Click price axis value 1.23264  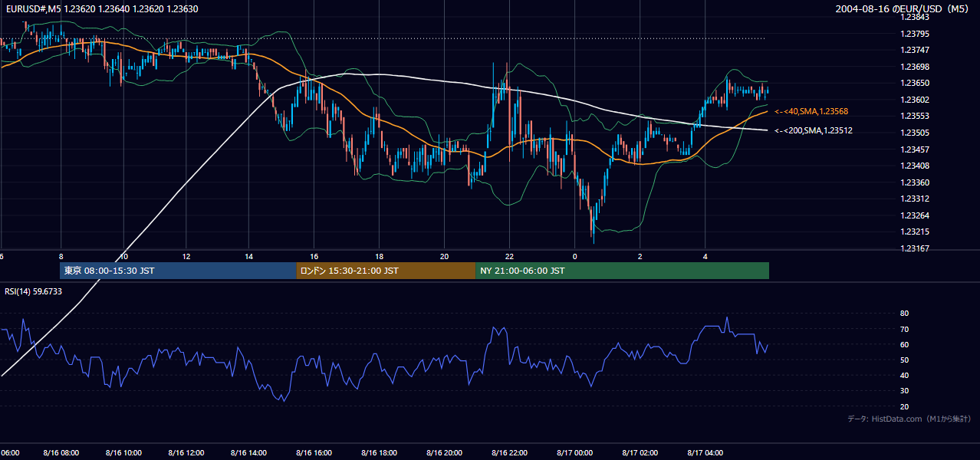[914, 215]
